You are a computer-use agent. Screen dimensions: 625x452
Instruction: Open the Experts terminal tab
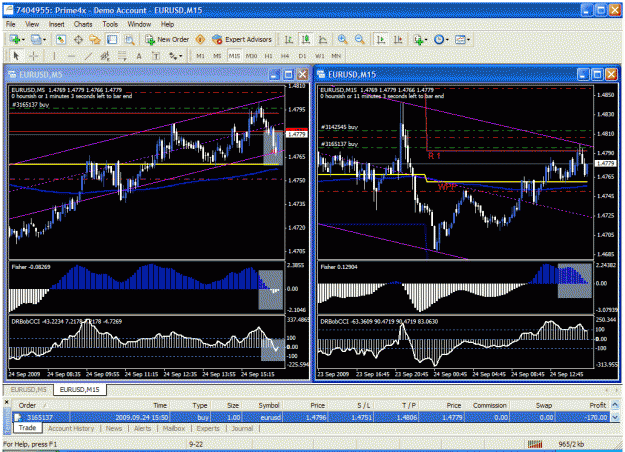coord(208,428)
